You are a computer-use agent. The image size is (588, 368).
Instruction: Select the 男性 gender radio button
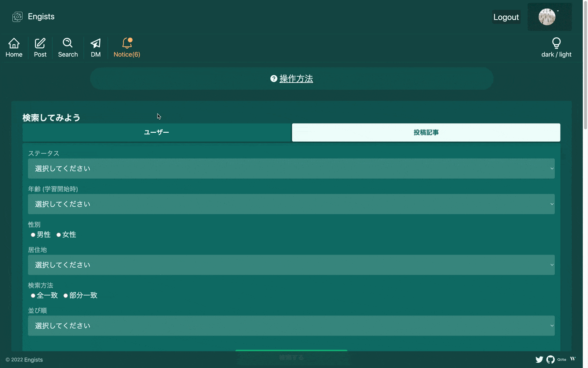click(x=33, y=234)
